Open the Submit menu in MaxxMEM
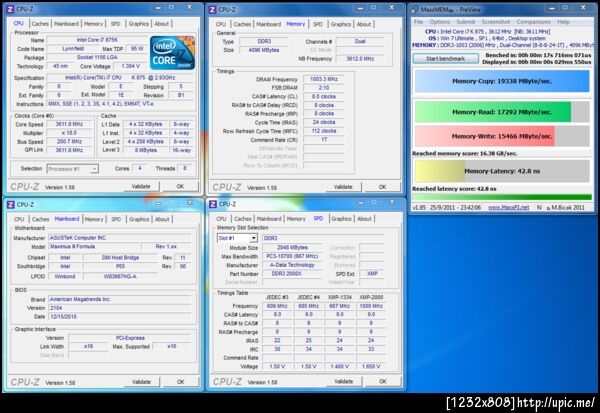600x413 pixels. click(465, 22)
